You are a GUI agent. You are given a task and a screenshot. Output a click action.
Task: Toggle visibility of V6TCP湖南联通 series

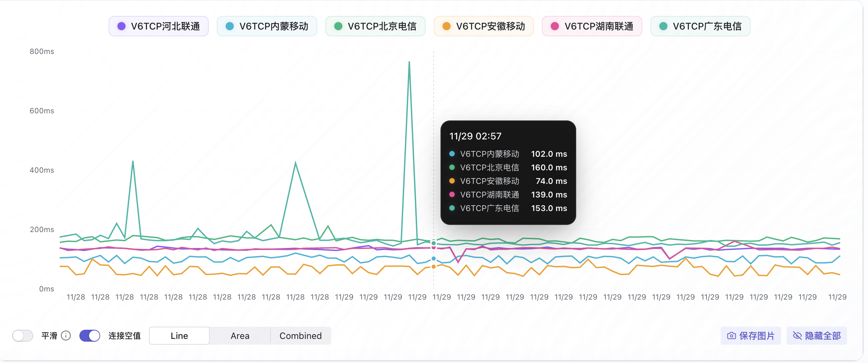tap(591, 26)
